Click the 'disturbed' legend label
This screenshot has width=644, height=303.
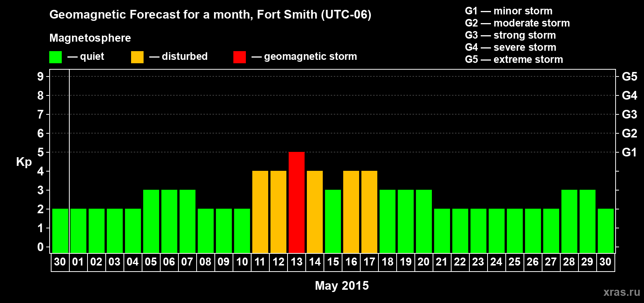pos(184,56)
